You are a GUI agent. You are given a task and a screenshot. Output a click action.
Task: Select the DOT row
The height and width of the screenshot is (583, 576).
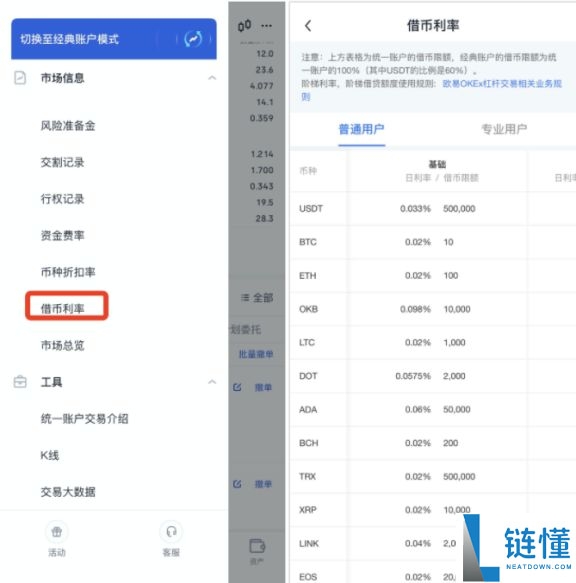(433, 376)
